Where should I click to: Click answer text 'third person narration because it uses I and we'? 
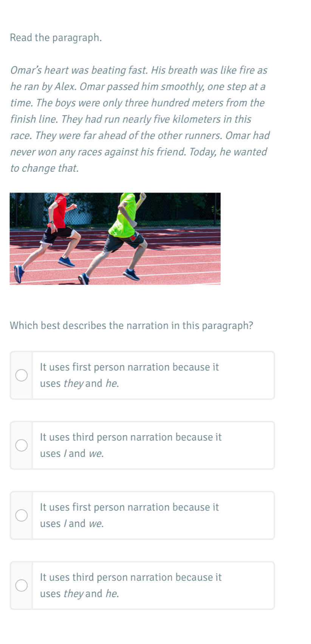coord(131,445)
